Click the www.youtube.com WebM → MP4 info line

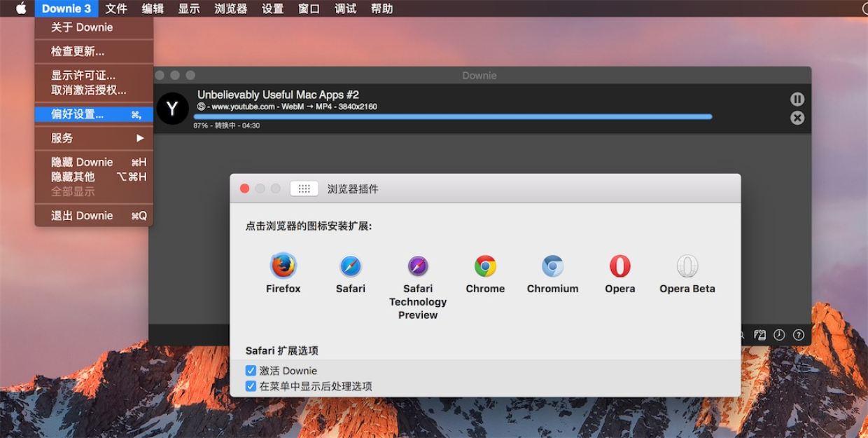[287, 107]
